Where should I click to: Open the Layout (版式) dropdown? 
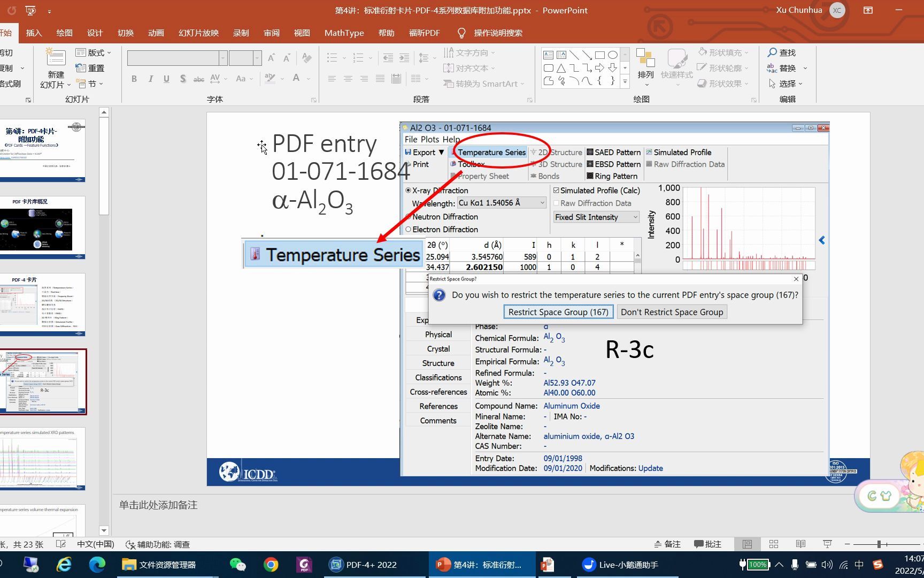point(94,52)
